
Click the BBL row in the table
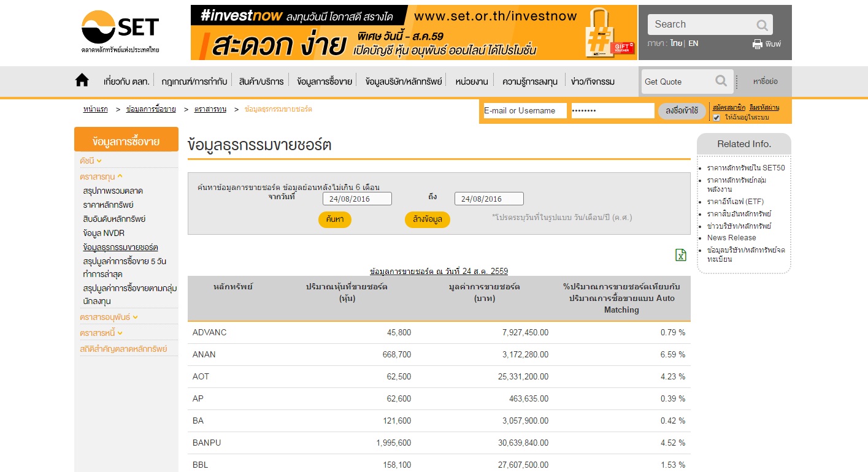(x=439, y=463)
